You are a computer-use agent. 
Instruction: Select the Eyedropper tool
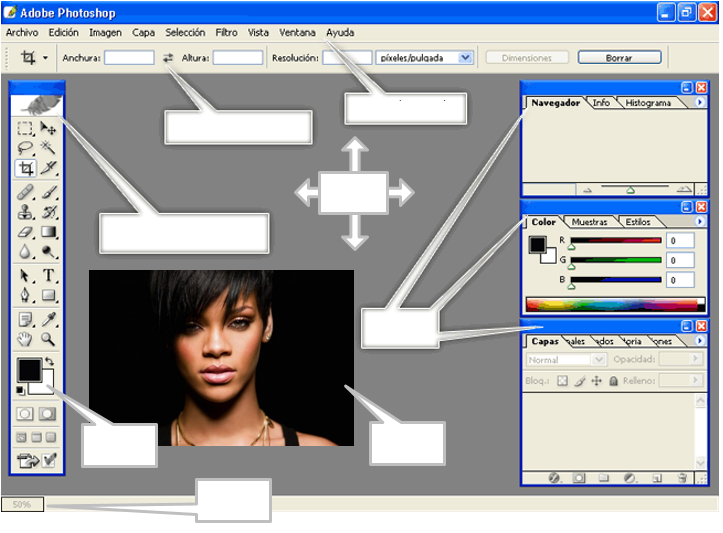click(48, 319)
